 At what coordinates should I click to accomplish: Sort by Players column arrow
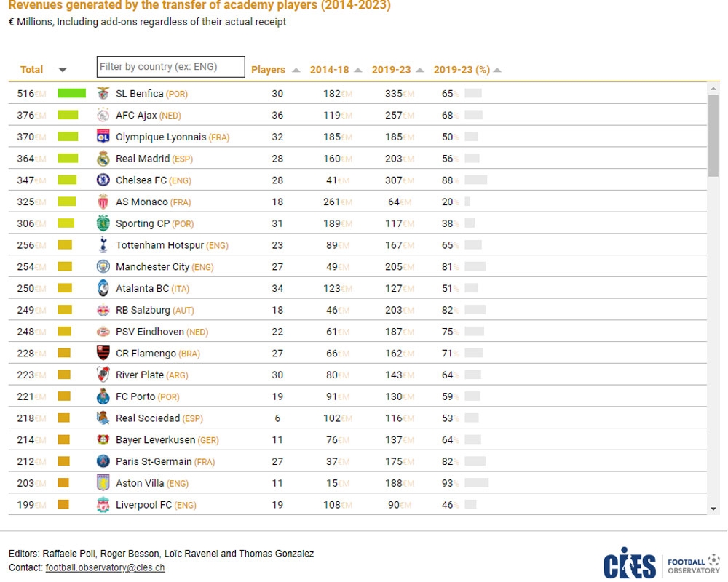pyautogui.click(x=296, y=71)
